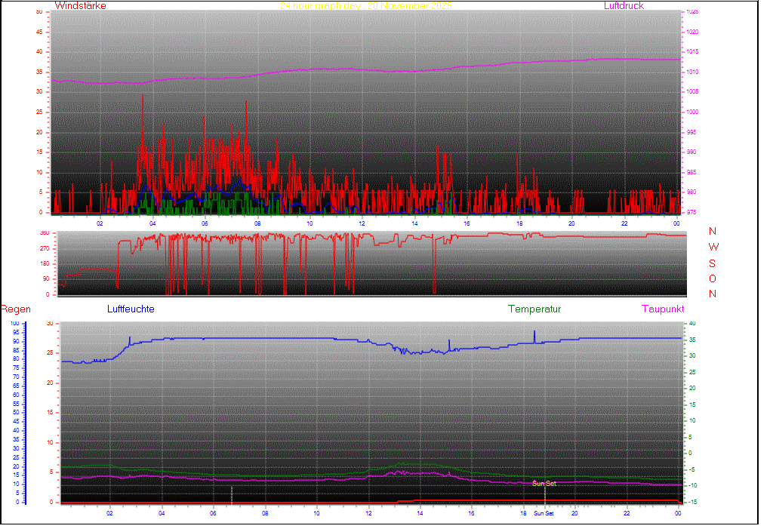Click the O wind direction letter
This screenshot has width=773, height=532.
point(713,278)
